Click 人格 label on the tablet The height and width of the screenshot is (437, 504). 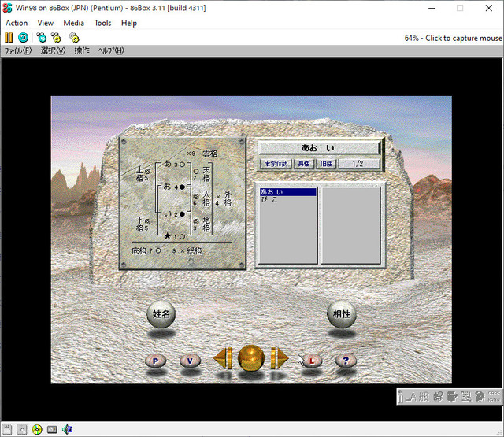coord(206,198)
